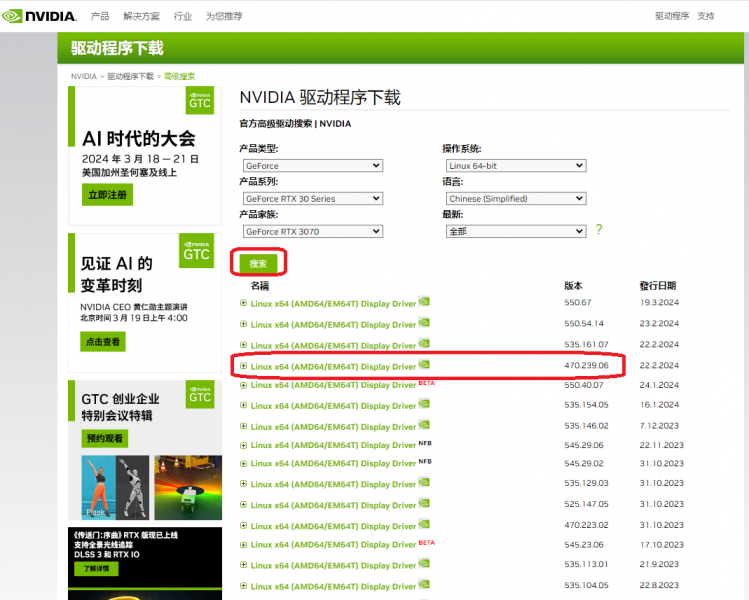Open the 行业 menu

[182, 16]
